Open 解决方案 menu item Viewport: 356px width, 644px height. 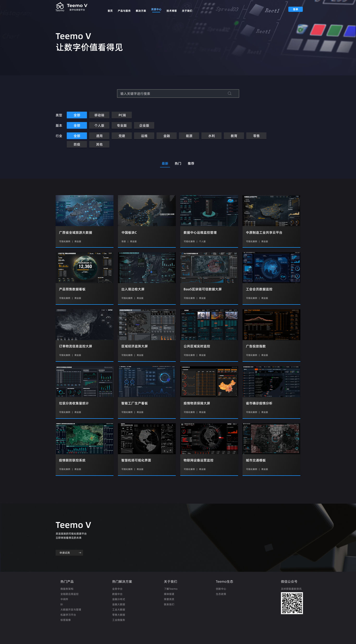click(141, 11)
